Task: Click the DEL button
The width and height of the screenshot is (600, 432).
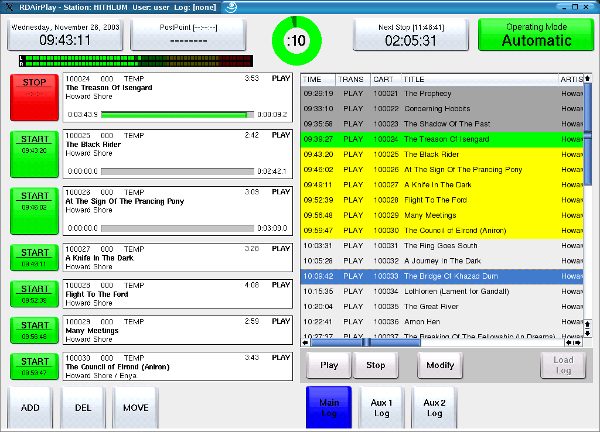Action: [x=83, y=408]
